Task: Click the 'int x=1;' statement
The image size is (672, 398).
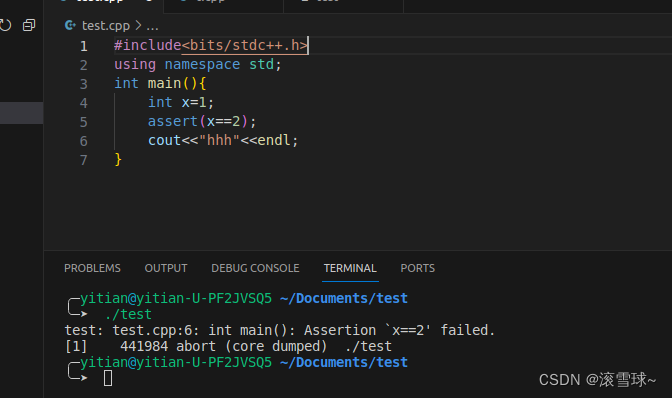Action: click(x=180, y=102)
